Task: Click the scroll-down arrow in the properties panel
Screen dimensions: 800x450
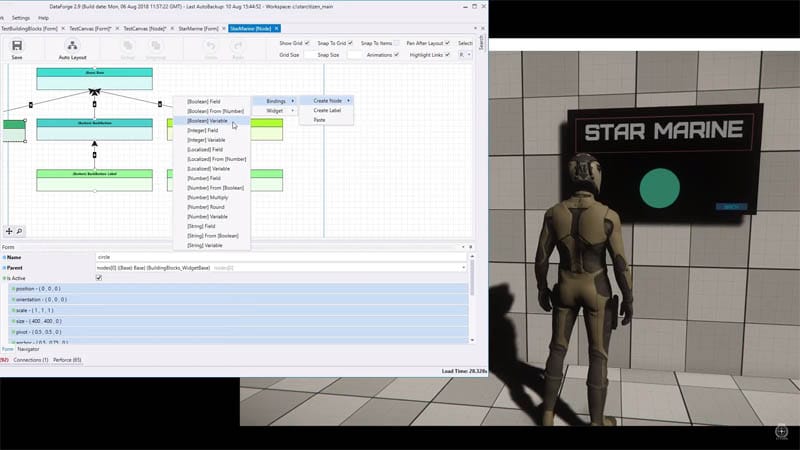Action: (x=472, y=340)
